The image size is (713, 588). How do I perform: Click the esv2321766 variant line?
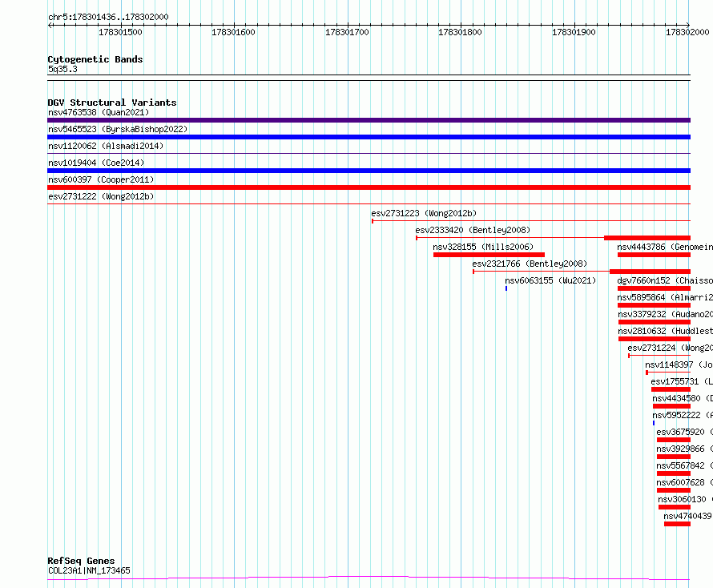[x=582, y=272]
